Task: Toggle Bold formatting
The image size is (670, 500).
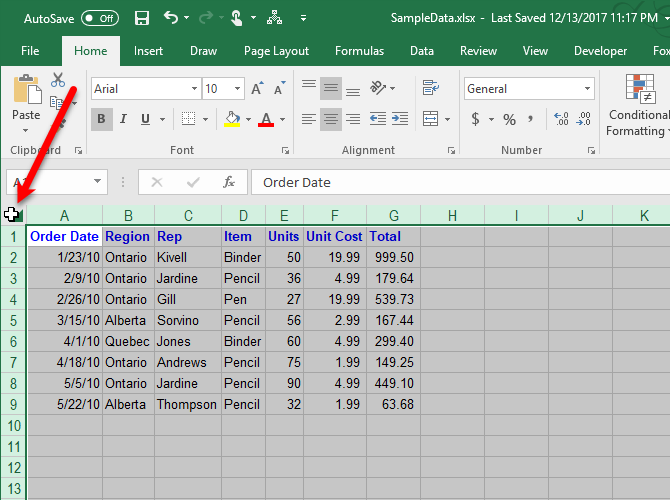Action: (x=101, y=120)
